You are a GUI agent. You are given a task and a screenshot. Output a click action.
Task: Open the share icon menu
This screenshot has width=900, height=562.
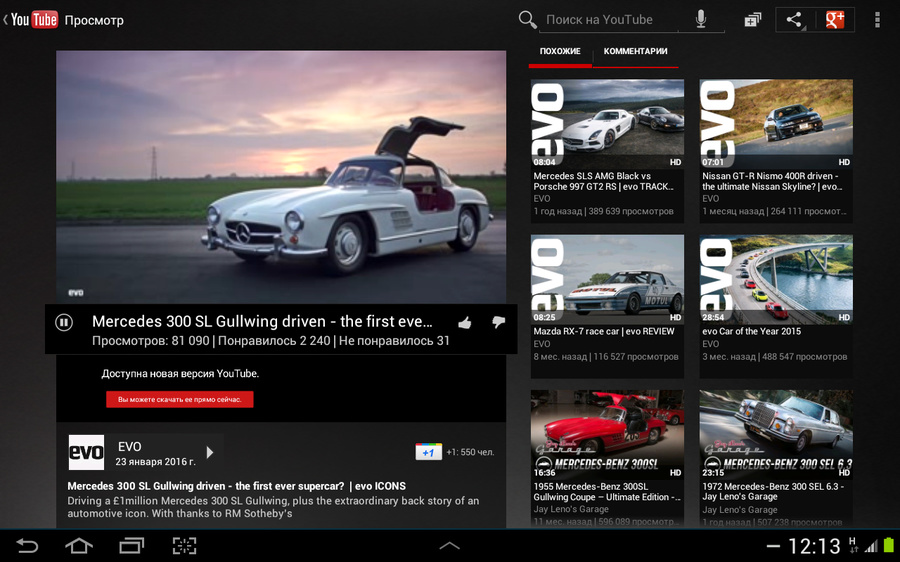(x=794, y=20)
